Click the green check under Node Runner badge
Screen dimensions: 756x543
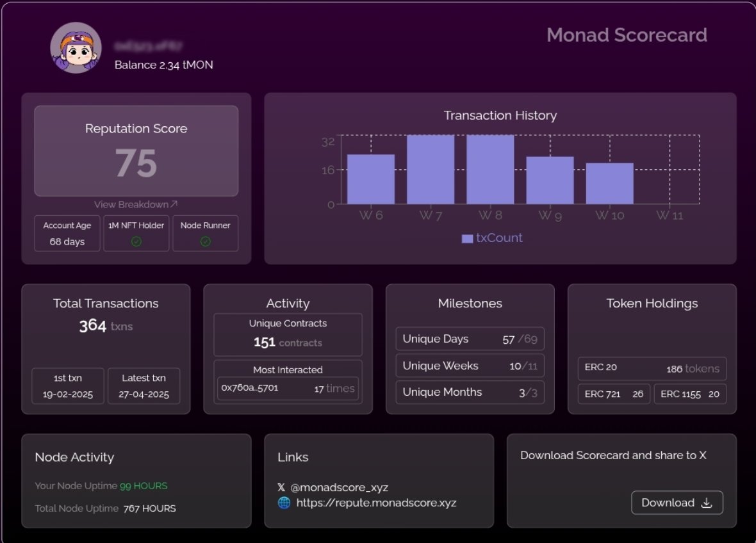click(x=205, y=241)
